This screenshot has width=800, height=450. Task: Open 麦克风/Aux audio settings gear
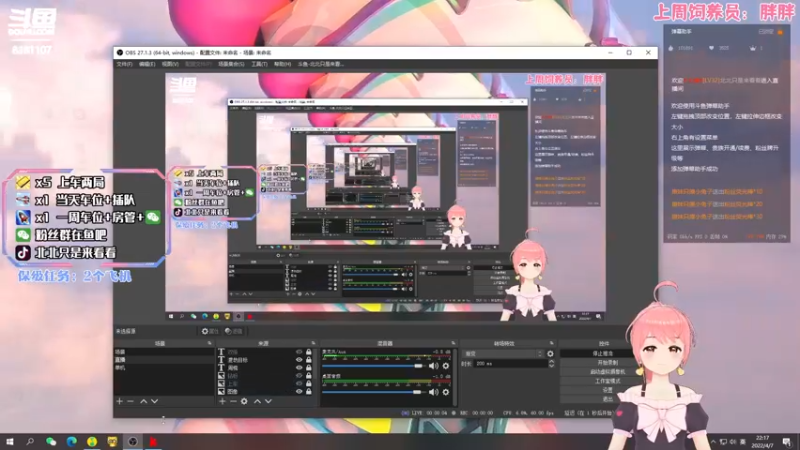(x=446, y=366)
